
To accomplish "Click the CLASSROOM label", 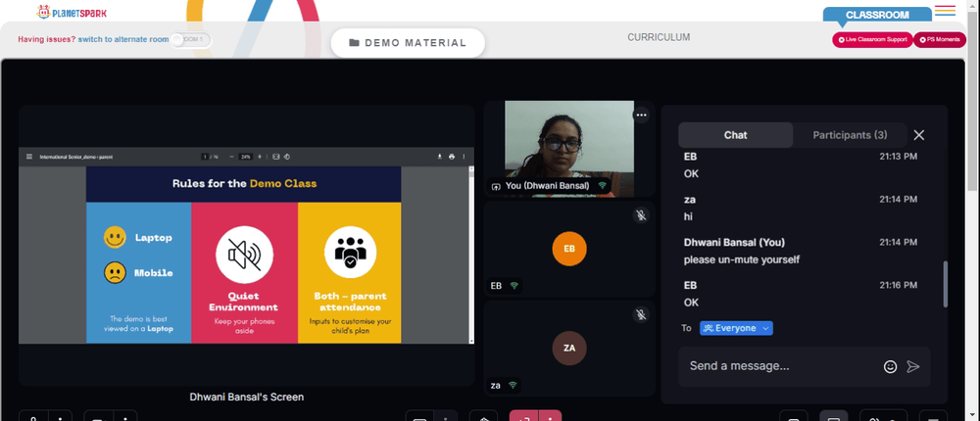I will pos(877,15).
